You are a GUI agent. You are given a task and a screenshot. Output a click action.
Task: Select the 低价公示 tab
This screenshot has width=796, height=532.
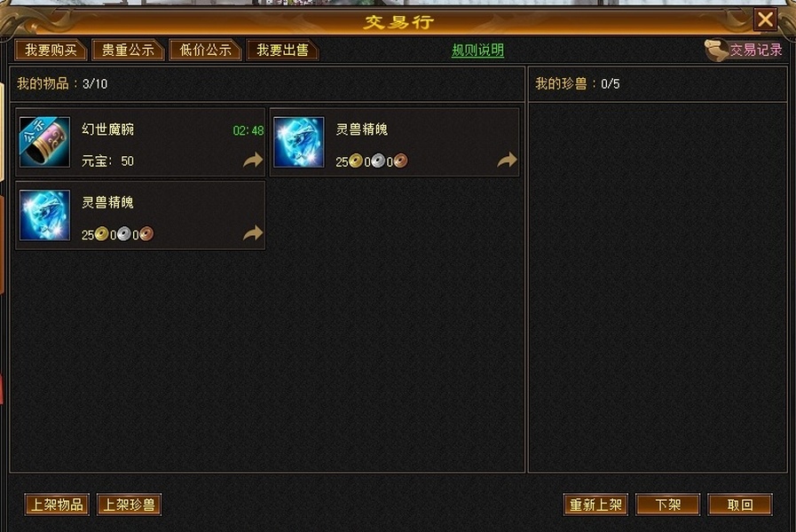click(205, 51)
